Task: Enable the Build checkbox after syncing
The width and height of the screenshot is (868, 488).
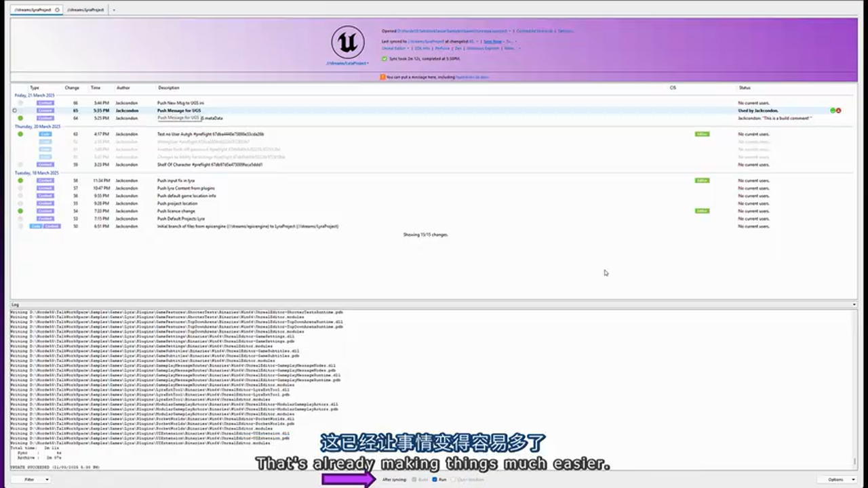Action: click(x=414, y=479)
